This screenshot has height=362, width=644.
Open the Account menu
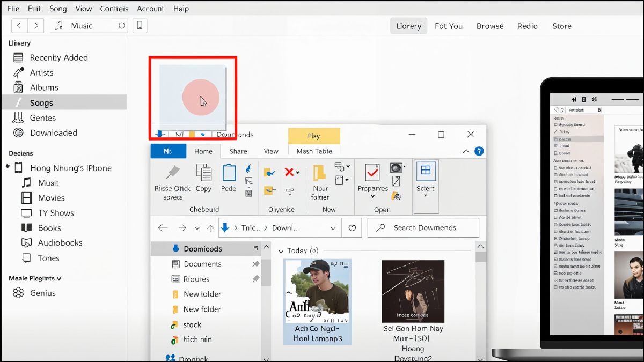point(151,9)
